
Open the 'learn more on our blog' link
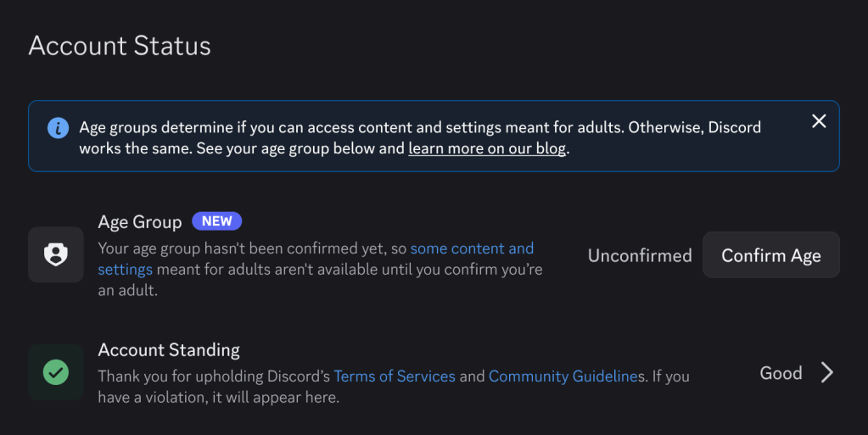[x=487, y=148]
